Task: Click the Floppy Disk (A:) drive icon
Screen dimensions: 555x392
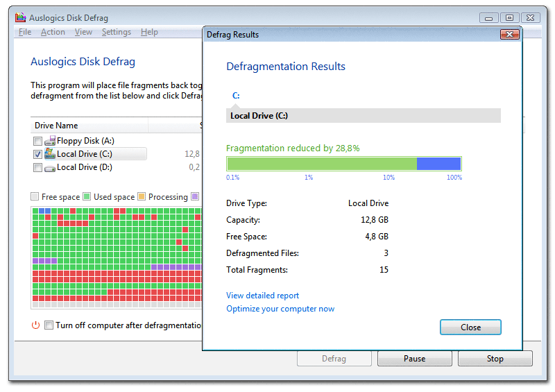Action: point(50,141)
